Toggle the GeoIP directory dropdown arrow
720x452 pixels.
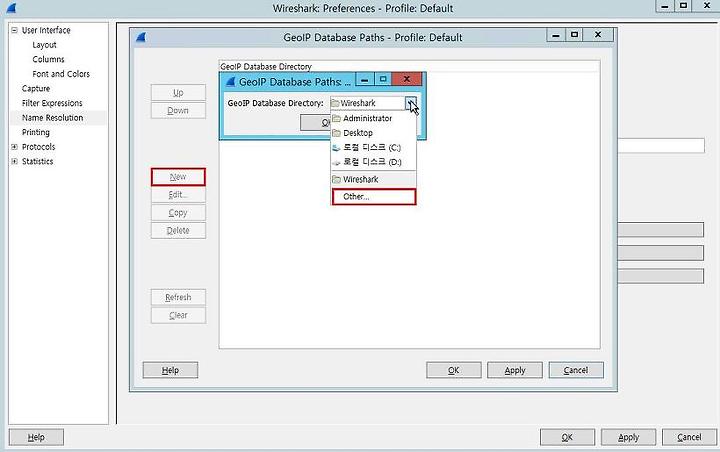click(x=411, y=103)
